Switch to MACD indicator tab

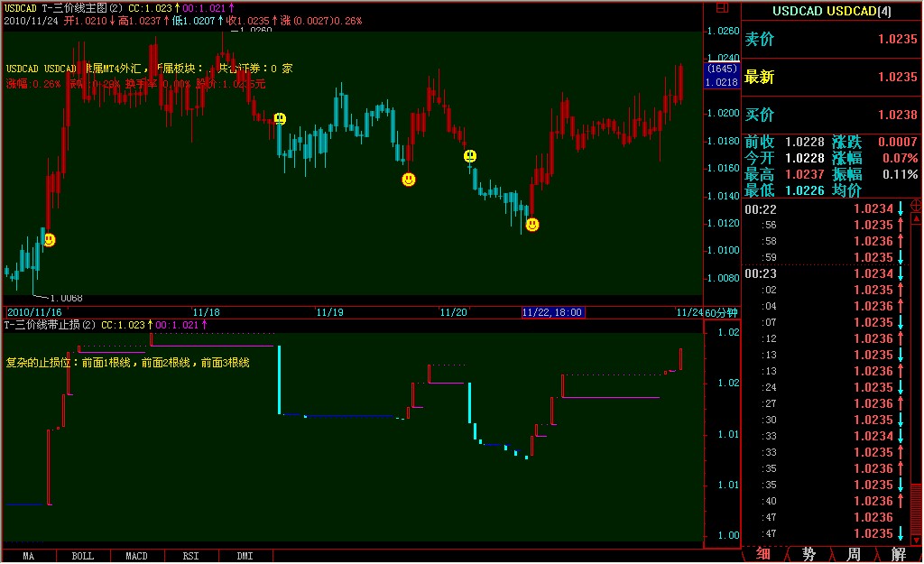click(137, 556)
